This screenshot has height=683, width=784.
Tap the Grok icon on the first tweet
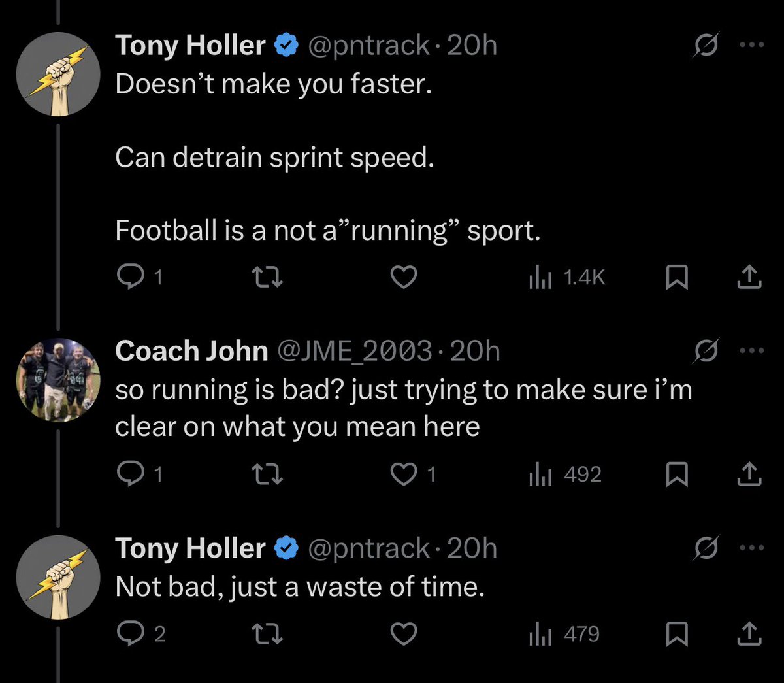tap(707, 46)
